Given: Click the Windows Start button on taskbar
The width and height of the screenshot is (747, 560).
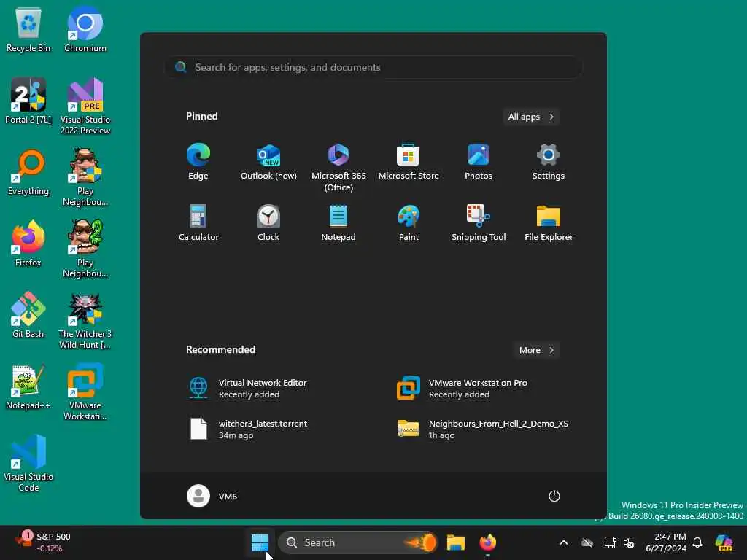Looking at the screenshot, I should pos(260,542).
